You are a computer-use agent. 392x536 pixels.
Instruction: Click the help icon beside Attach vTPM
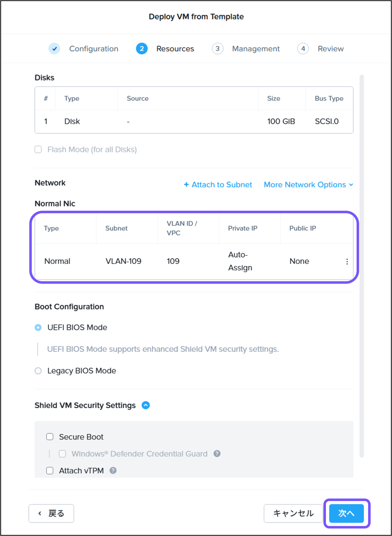click(113, 470)
